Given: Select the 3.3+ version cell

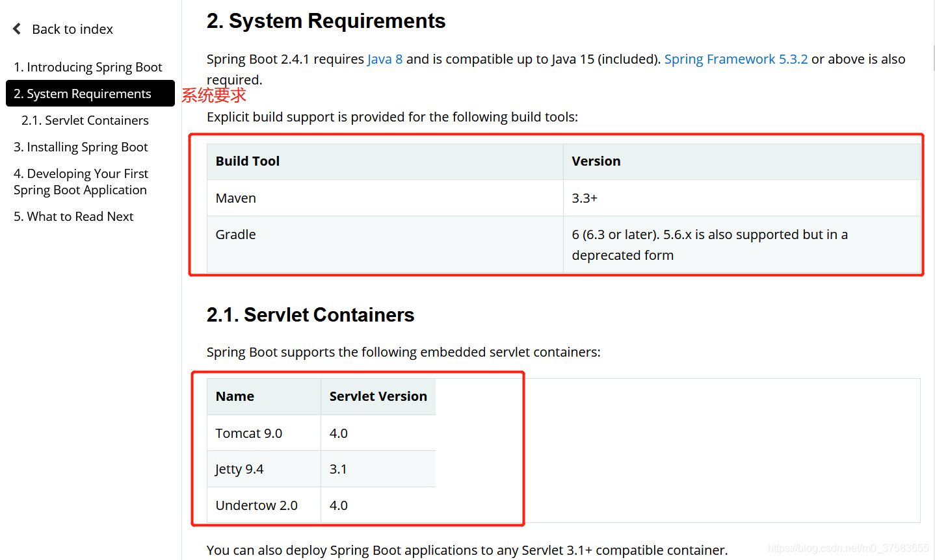Looking at the screenshot, I should (x=742, y=198).
